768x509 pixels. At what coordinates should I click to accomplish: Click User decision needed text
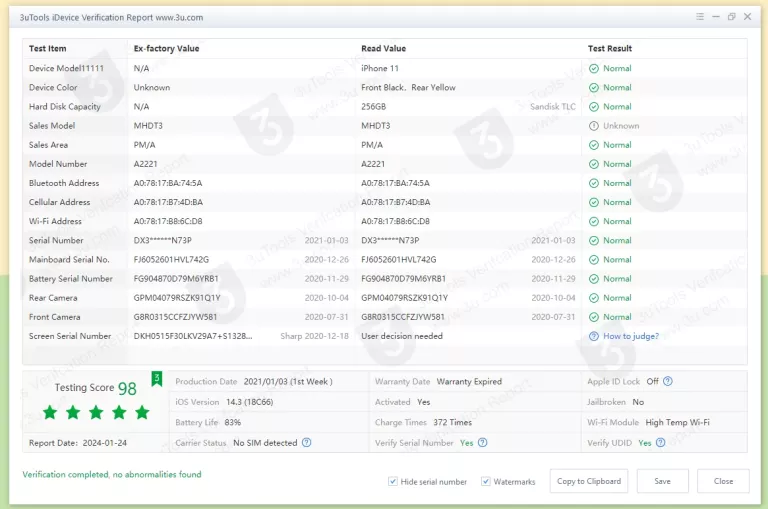coord(402,336)
